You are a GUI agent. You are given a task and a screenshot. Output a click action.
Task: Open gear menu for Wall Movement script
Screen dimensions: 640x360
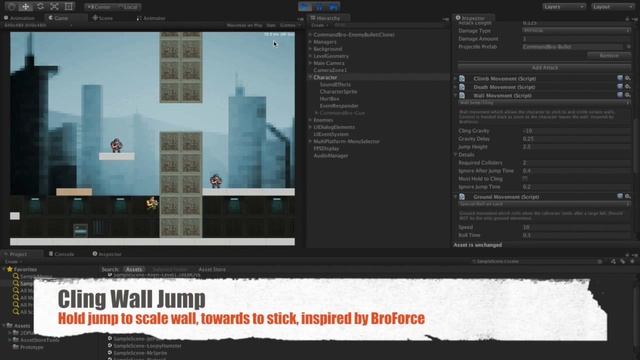pos(628,95)
